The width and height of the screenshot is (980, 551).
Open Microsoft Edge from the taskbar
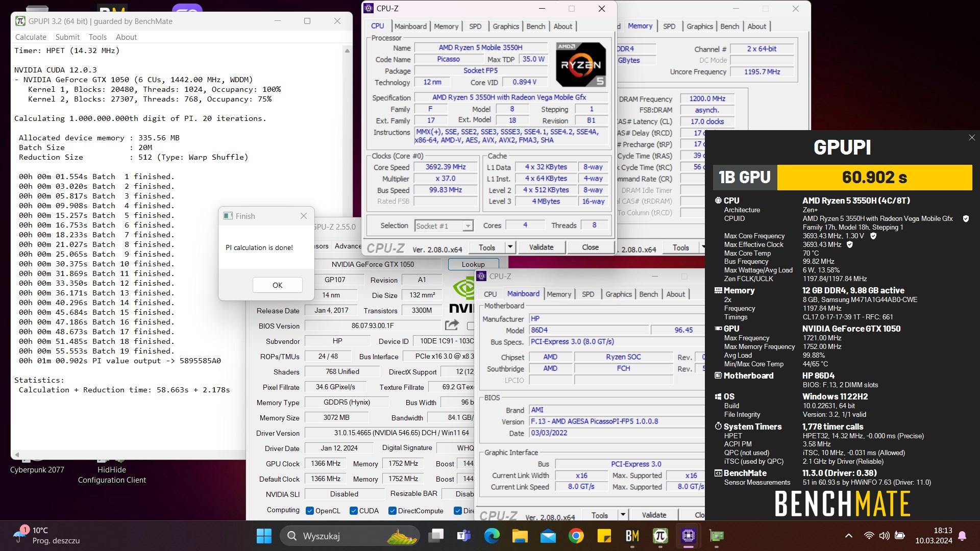click(x=492, y=536)
